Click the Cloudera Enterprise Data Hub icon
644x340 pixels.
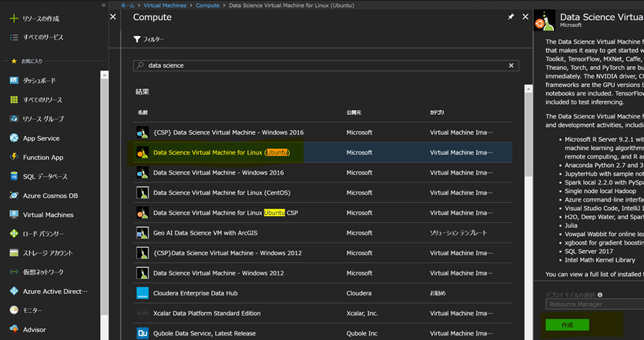point(143,293)
